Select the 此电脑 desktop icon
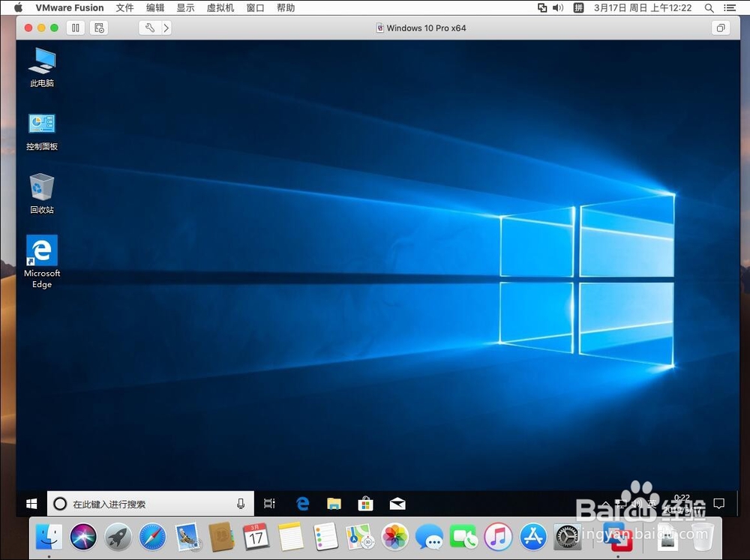This screenshot has width=750, height=560. coord(42,67)
